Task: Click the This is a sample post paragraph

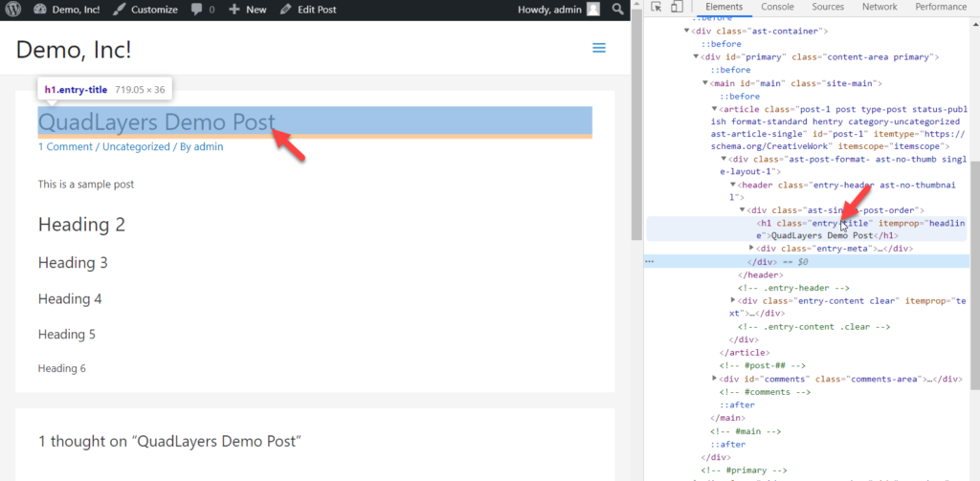Action: pyautogui.click(x=86, y=185)
